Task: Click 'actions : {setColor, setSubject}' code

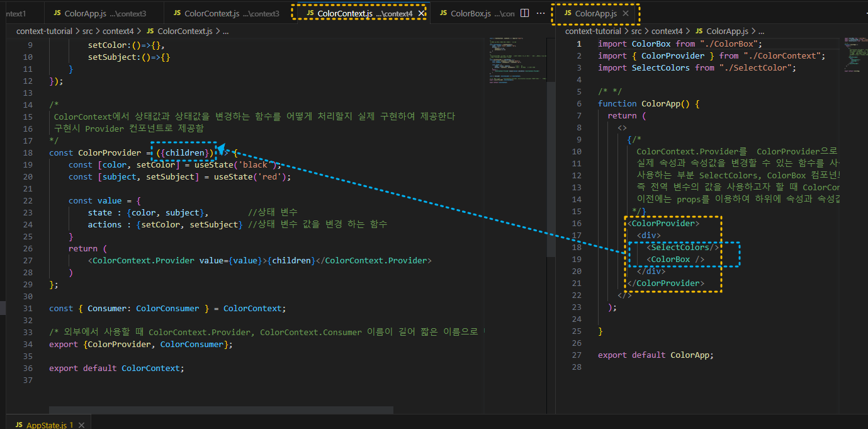Action: (x=166, y=224)
